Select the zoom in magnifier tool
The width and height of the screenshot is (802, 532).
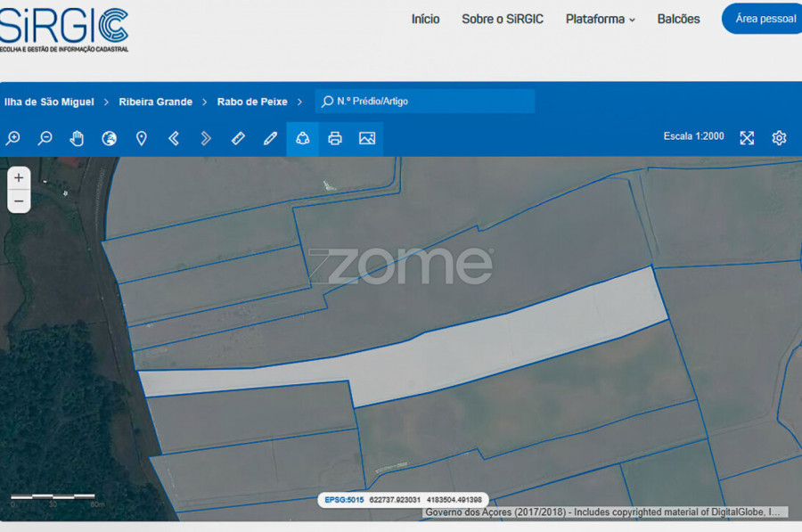pos(13,138)
